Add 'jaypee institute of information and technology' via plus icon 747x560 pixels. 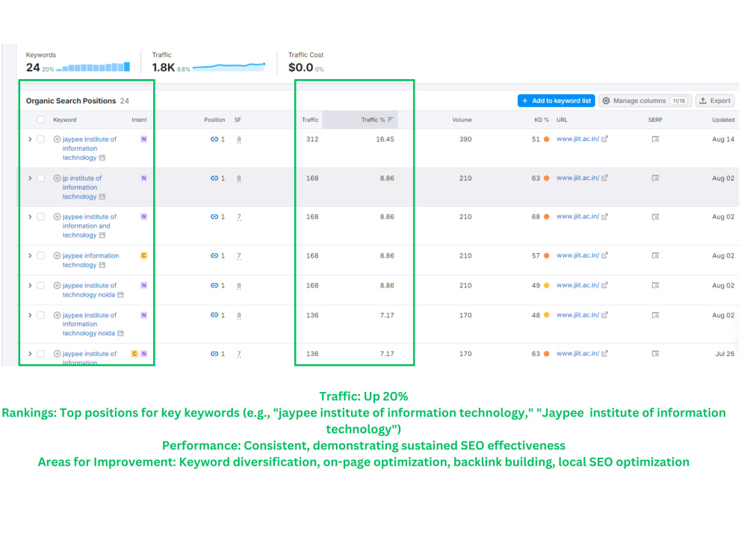pyautogui.click(x=57, y=217)
